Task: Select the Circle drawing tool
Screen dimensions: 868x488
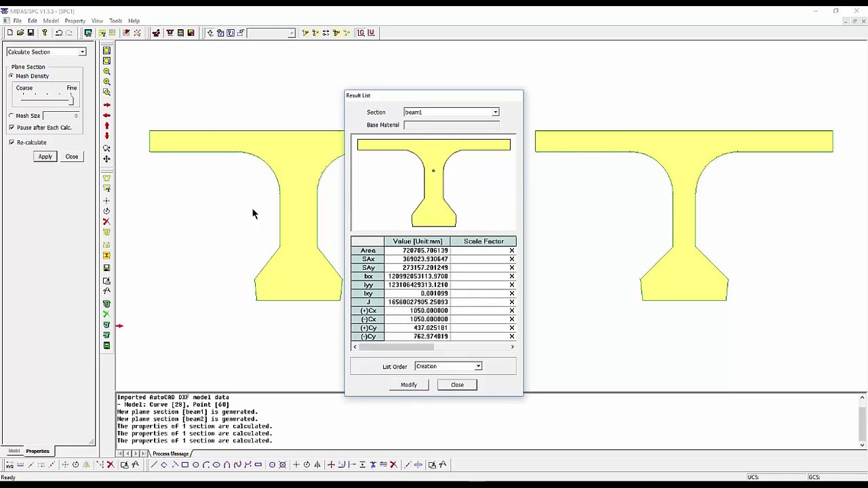Action: coord(195,465)
